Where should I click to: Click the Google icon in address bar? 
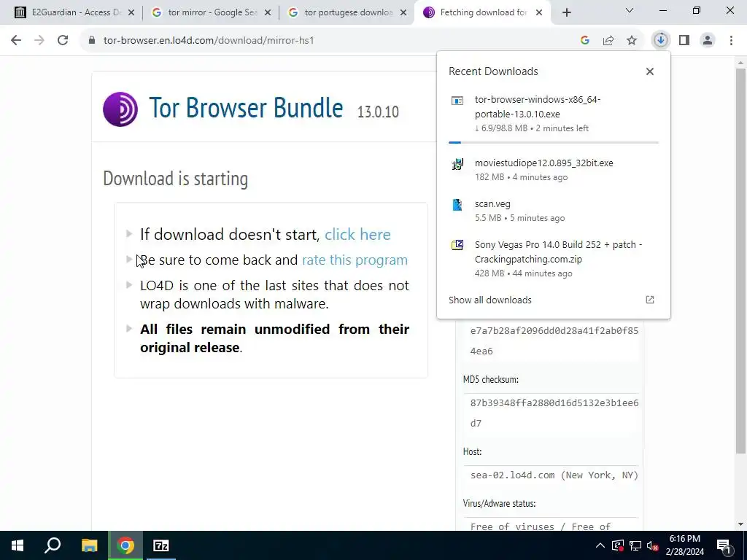click(585, 41)
